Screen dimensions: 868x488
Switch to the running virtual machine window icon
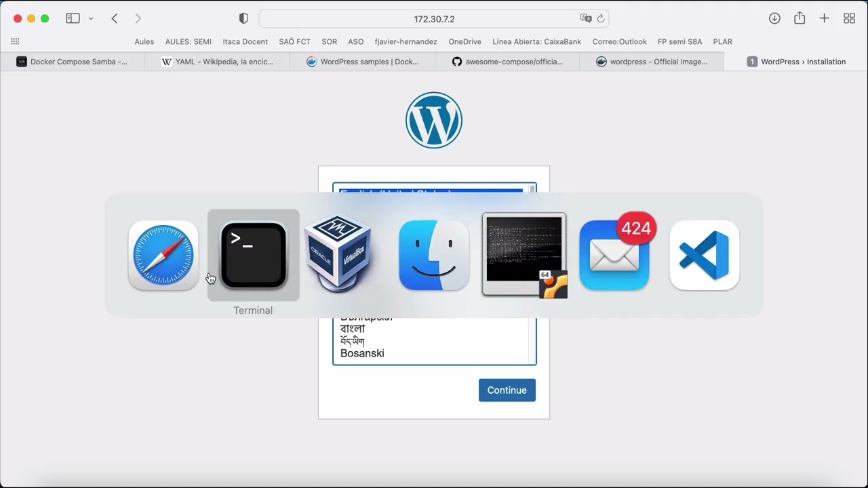pos(524,256)
